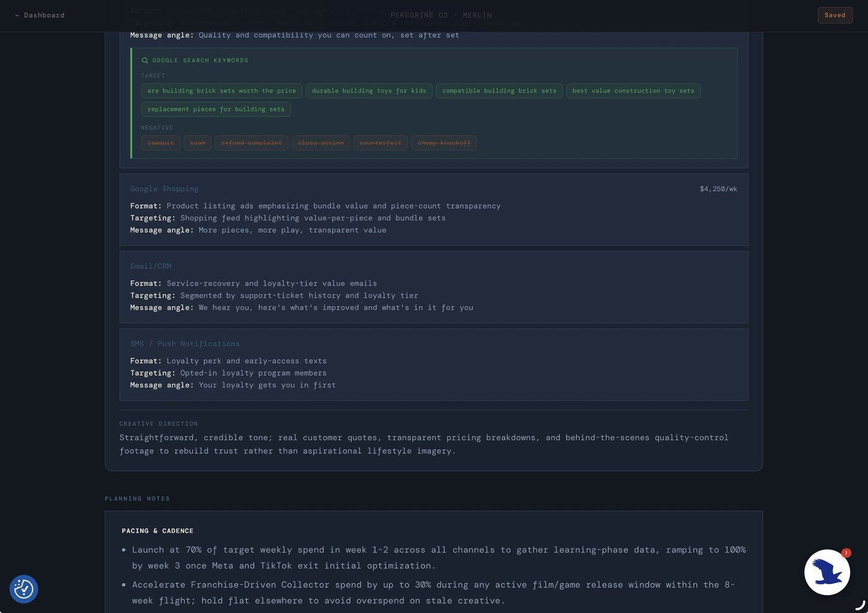
Task: Click the red notification badge on the bird icon
Action: (846, 553)
